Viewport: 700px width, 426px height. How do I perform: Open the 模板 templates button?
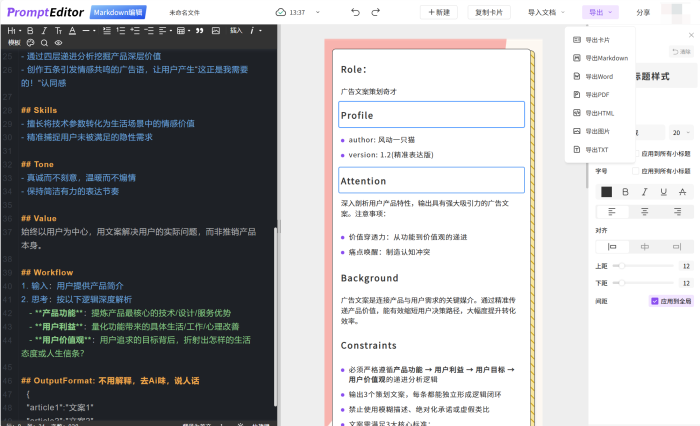[x=14, y=43]
